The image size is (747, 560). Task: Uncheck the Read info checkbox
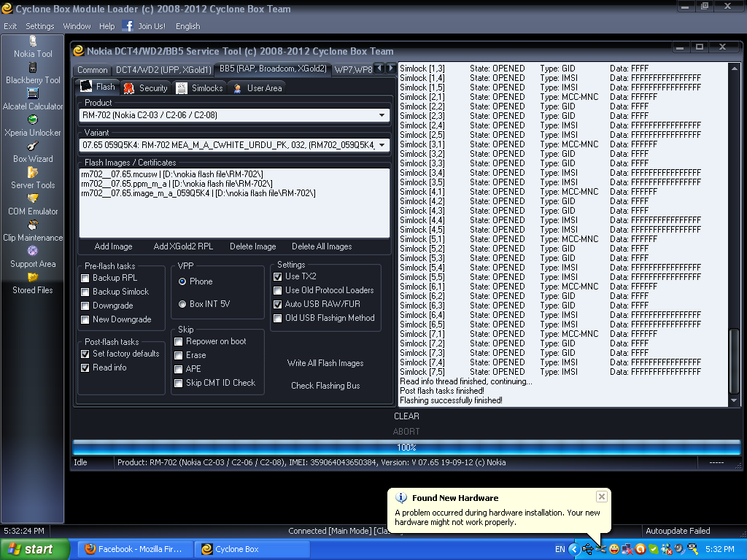85,367
